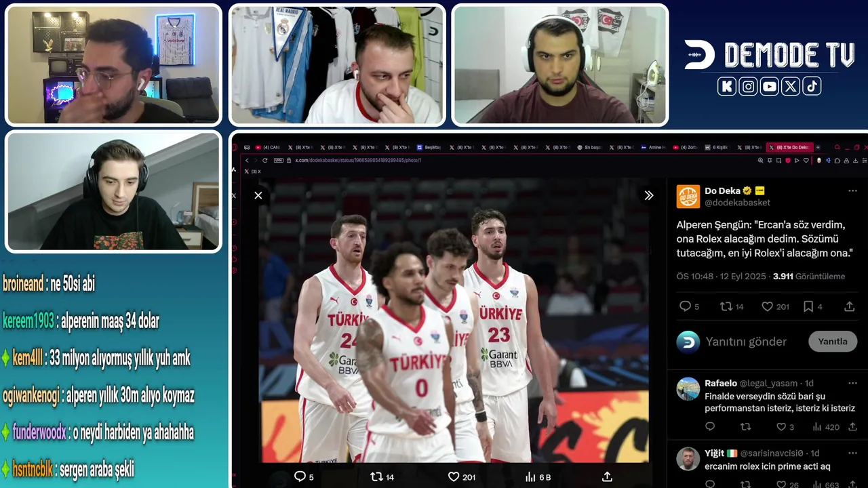Click reply icon with 5 under the photo
The width and height of the screenshot is (868, 488).
coord(303,477)
